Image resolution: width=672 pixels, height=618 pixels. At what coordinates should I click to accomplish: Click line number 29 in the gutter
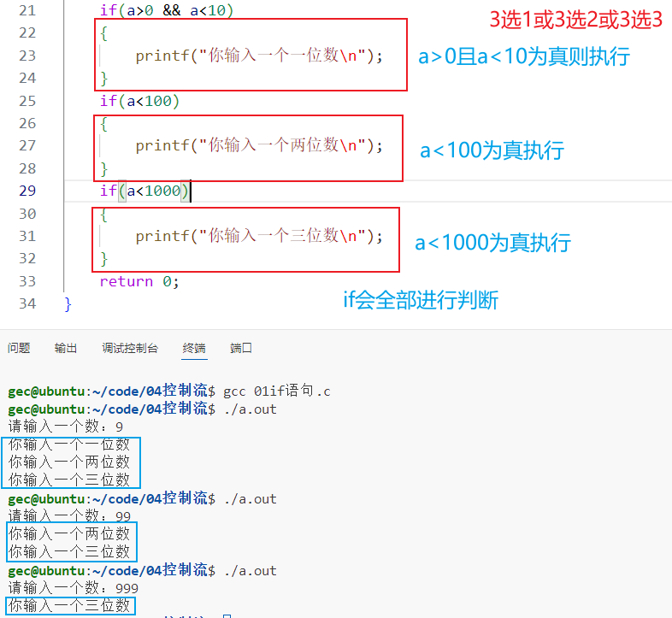point(27,191)
